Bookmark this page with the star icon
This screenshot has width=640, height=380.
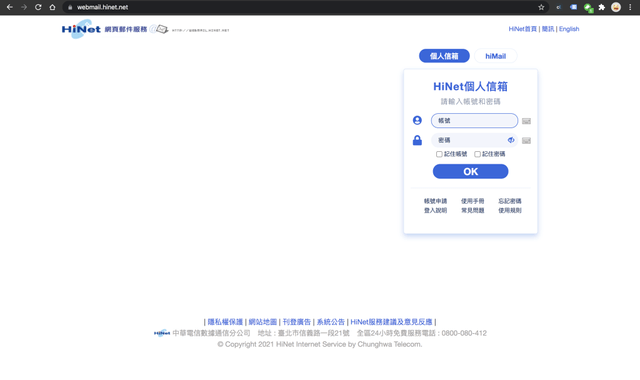pos(541,7)
